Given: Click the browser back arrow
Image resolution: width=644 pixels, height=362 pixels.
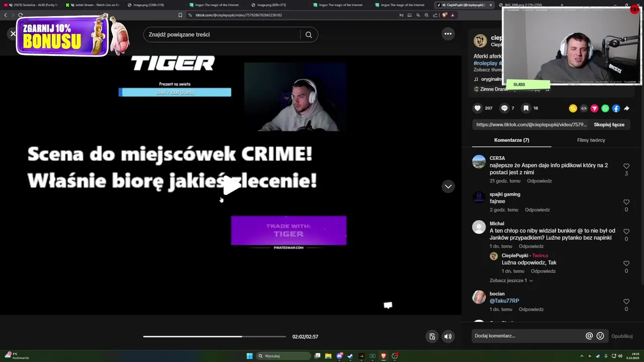Looking at the screenshot, I should pos(6,15).
